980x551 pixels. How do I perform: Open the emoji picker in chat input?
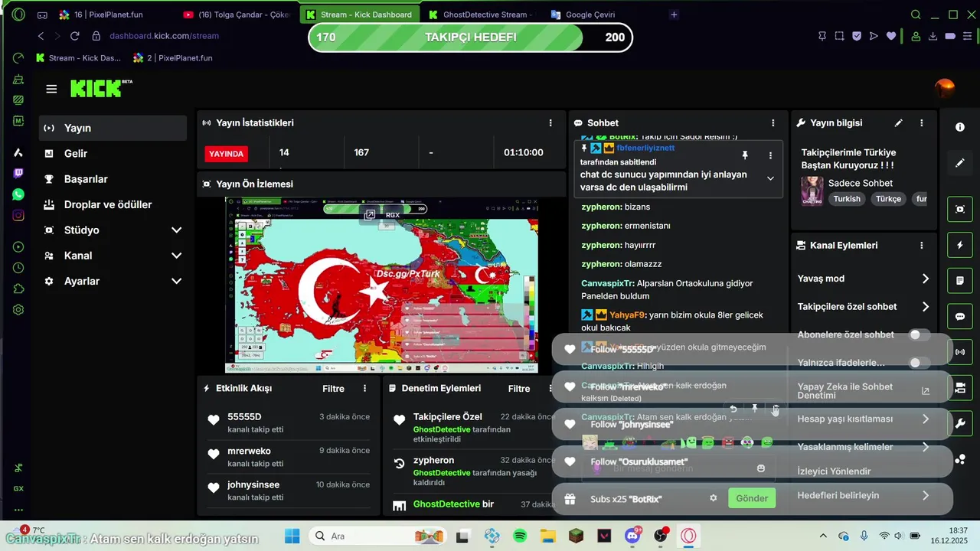[x=760, y=468]
